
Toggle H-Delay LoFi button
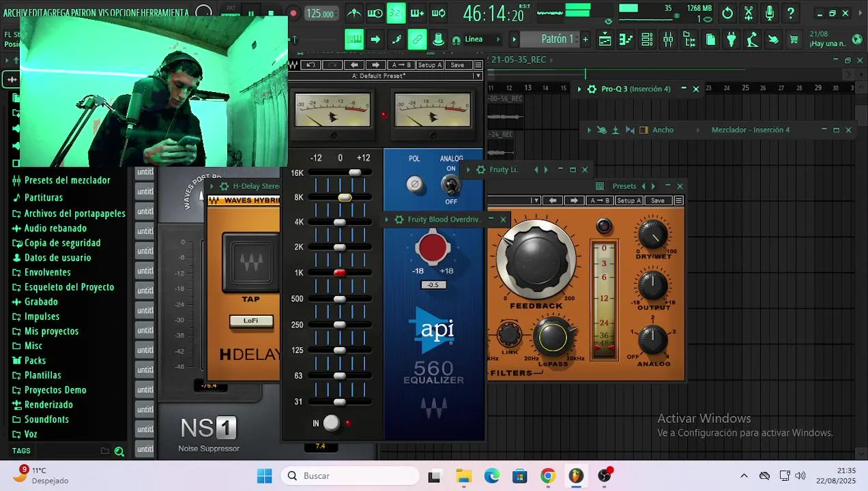point(251,321)
